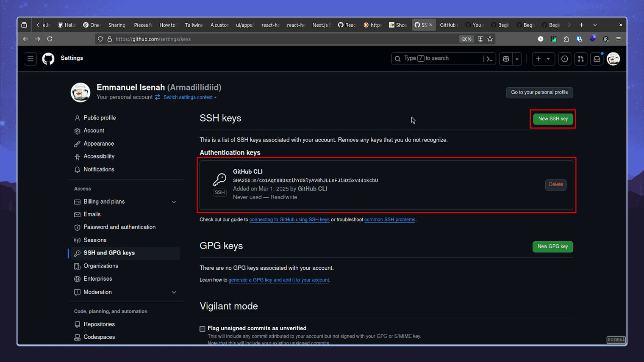Click the site padlock security icon
The image size is (644, 362).
pos(109,39)
